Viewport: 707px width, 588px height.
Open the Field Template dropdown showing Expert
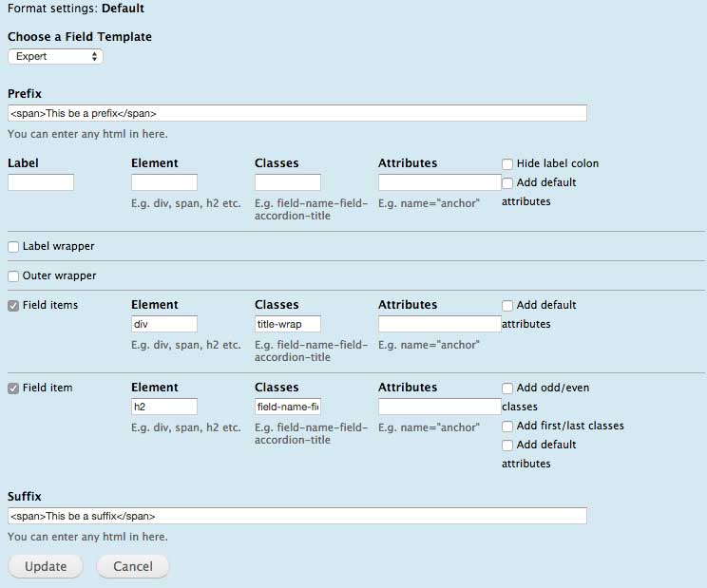pos(55,57)
